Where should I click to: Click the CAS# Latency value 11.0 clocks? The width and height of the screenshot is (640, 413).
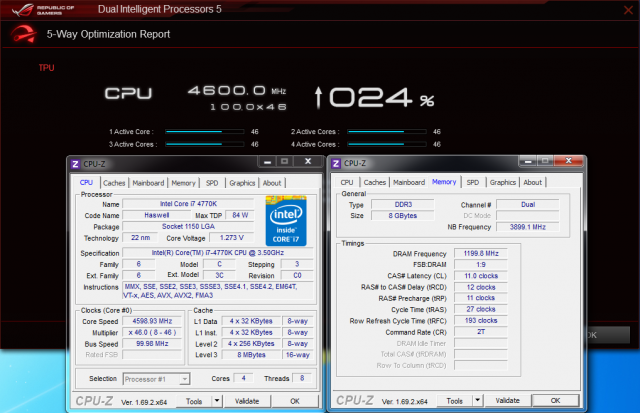pos(481,276)
